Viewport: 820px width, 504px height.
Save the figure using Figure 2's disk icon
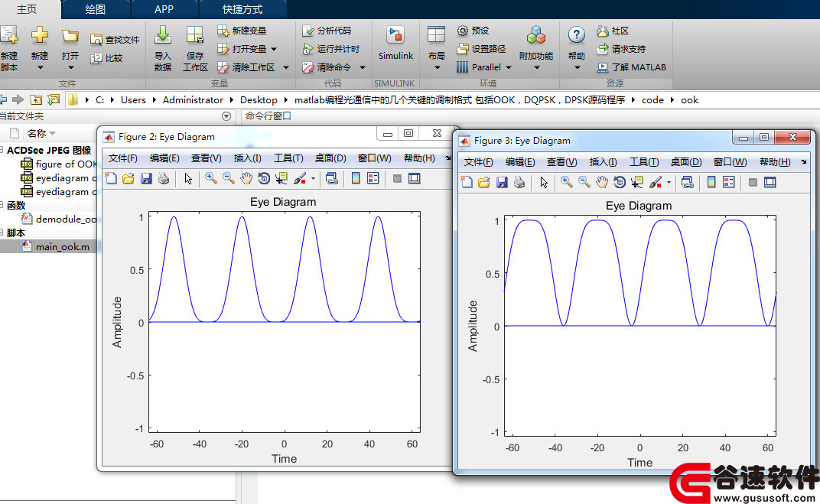coord(146,179)
